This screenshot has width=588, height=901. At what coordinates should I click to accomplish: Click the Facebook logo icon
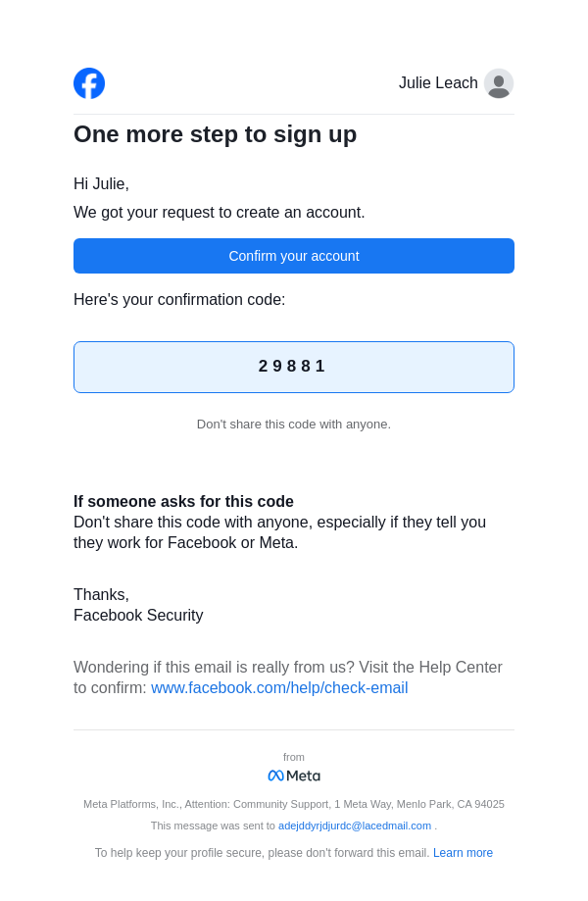pos(89,83)
